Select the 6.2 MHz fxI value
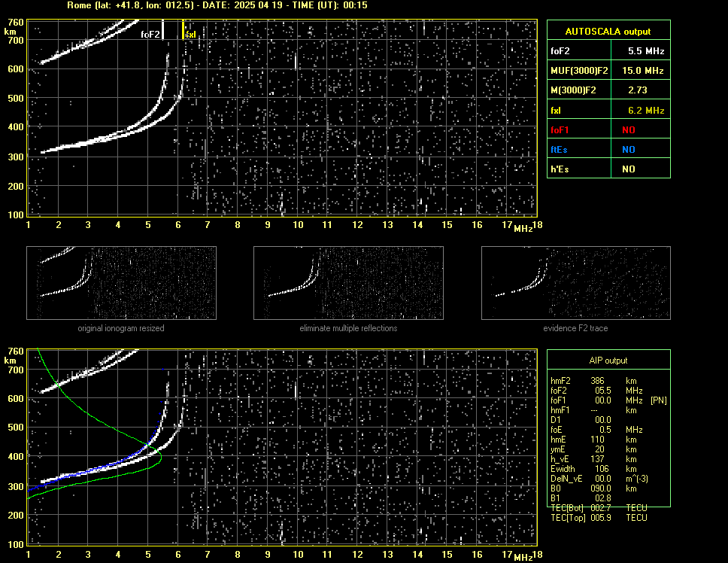The height and width of the screenshot is (563, 728). point(646,111)
